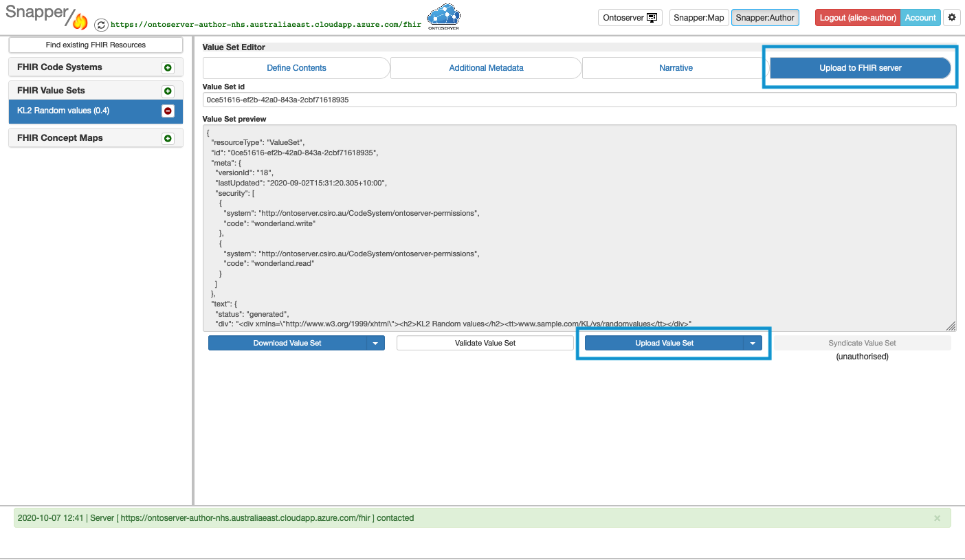Click the server URL text

(x=266, y=24)
